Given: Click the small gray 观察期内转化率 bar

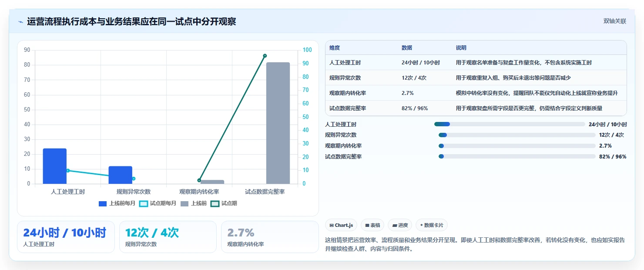Looking at the screenshot, I should click(212, 182).
